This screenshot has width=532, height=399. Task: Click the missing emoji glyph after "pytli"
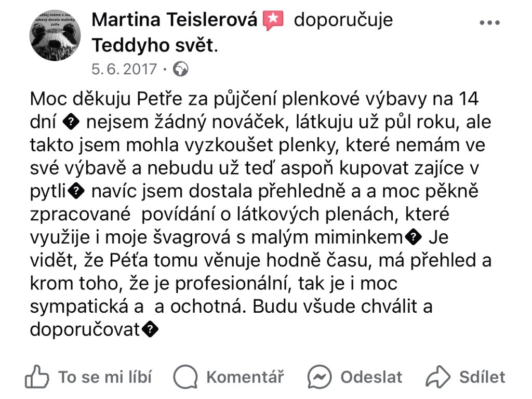click(77, 192)
